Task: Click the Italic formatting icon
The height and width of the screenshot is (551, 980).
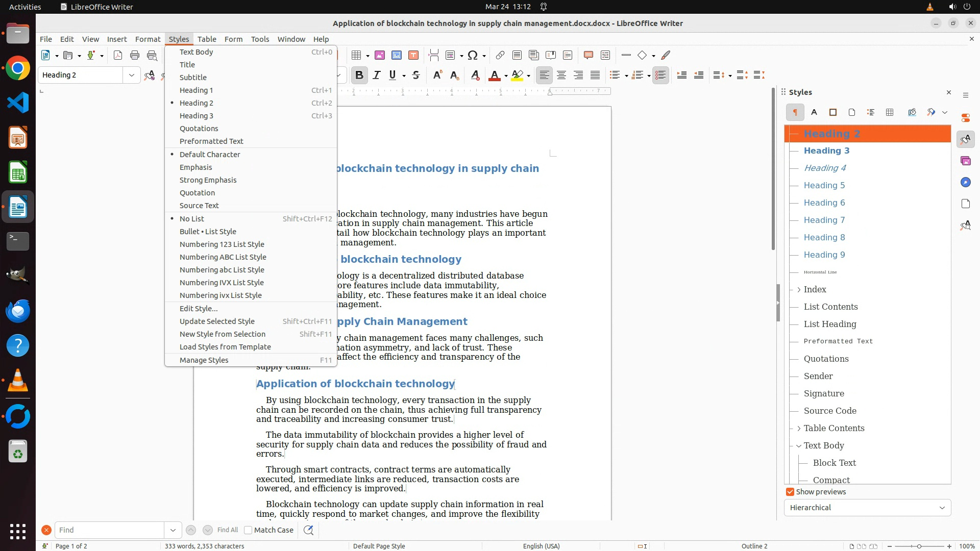Action: tap(377, 76)
